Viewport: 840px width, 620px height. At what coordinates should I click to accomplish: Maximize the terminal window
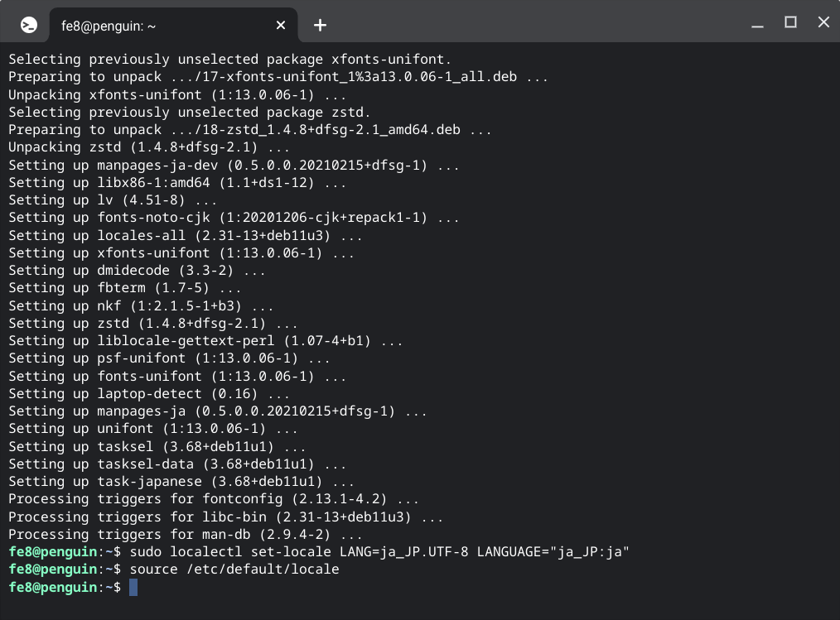(x=790, y=23)
